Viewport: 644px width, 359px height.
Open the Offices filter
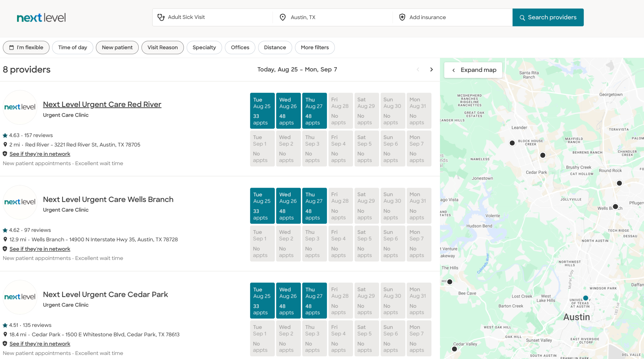click(x=240, y=48)
